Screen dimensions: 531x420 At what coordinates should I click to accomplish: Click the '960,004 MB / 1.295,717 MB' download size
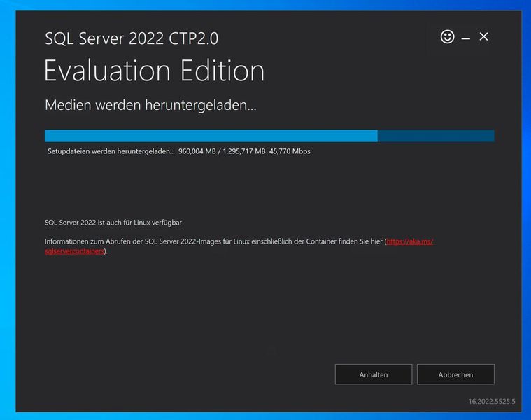coord(222,151)
